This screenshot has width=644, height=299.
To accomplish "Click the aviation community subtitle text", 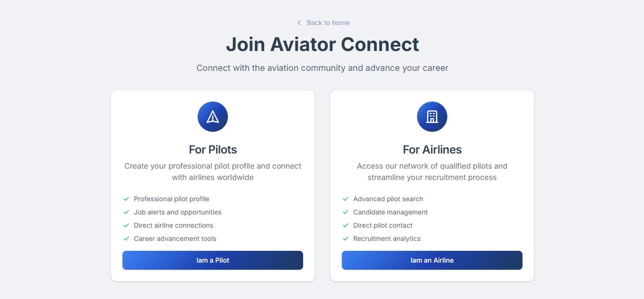I will point(322,68).
